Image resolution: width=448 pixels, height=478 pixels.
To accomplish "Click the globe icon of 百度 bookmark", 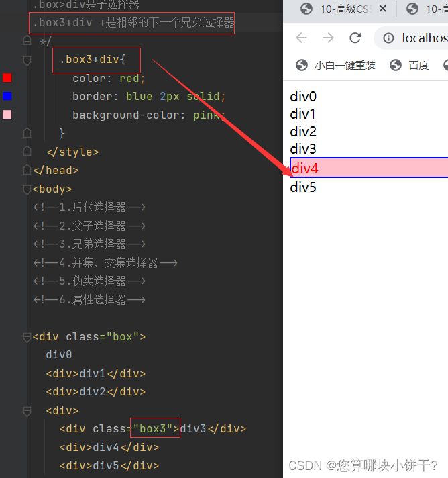I will 396,65.
